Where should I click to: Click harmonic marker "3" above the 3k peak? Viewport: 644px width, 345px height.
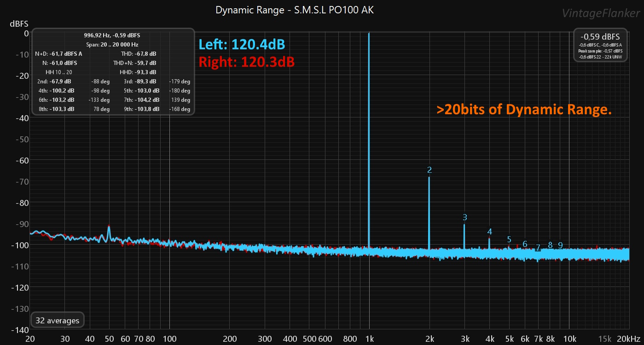[464, 217]
